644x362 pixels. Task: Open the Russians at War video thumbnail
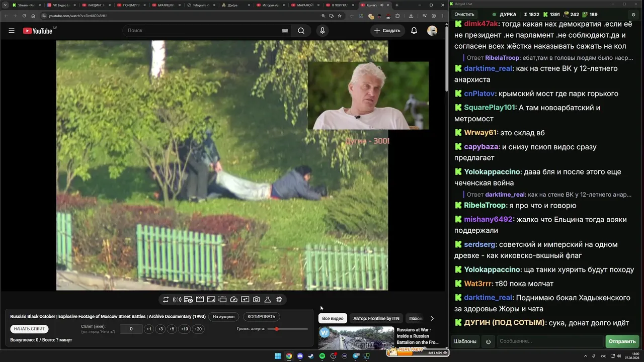pyautogui.click(x=356, y=338)
